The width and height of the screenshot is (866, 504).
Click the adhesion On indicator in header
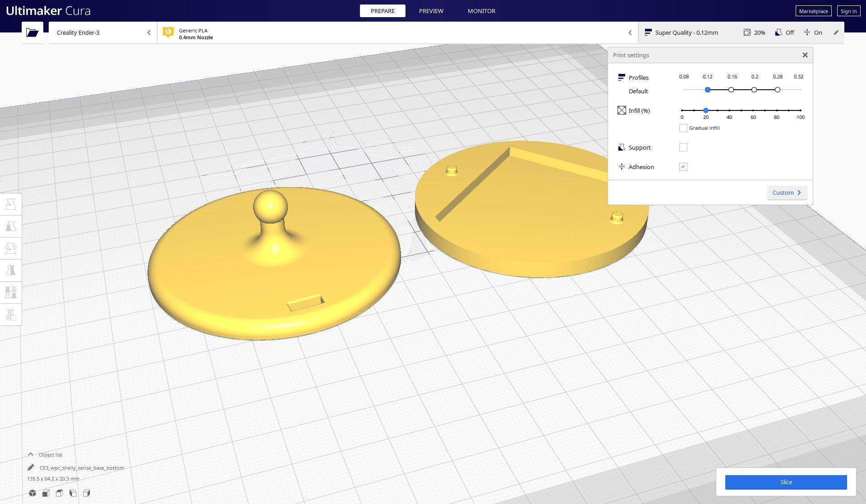pos(813,32)
